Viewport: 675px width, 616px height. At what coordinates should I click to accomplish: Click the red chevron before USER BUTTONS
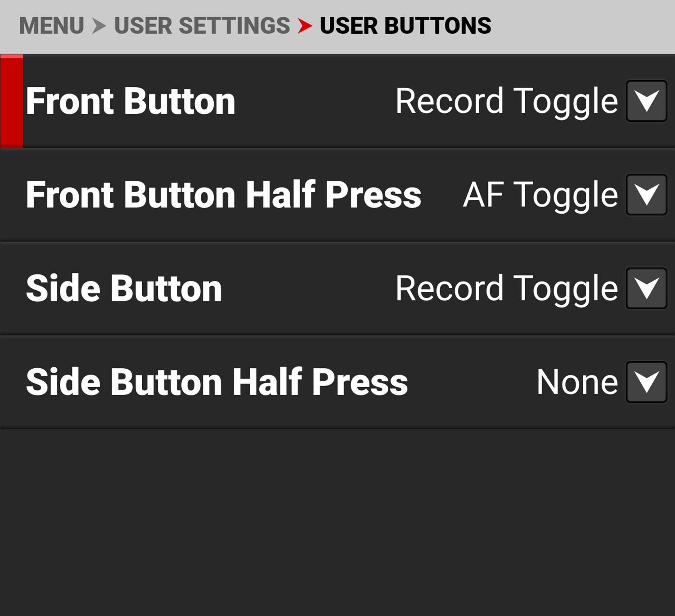coord(305,26)
